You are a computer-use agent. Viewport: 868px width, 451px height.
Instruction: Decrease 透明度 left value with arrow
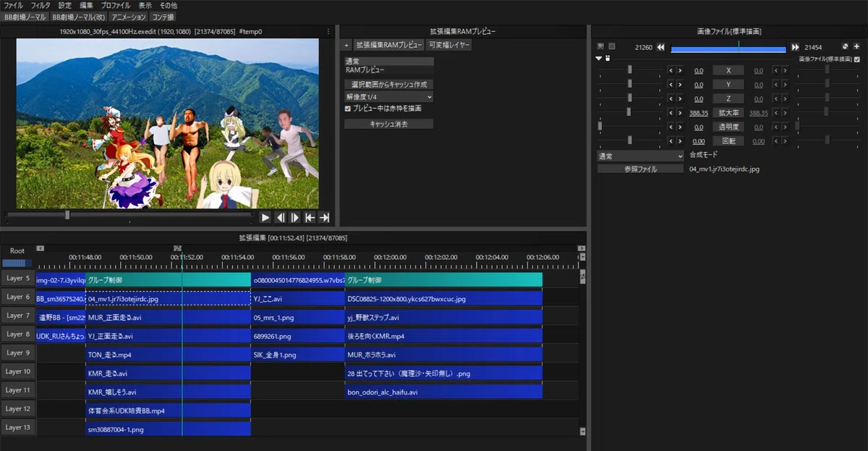[671, 127]
